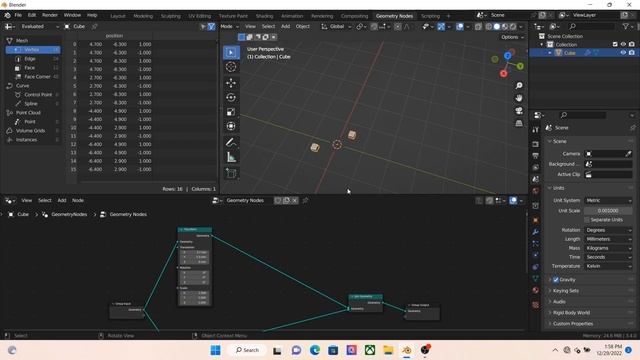The width and height of the screenshot is (640, 360).
Task: Click the Unit Scale value field
Action: click(x=608, y=211)
